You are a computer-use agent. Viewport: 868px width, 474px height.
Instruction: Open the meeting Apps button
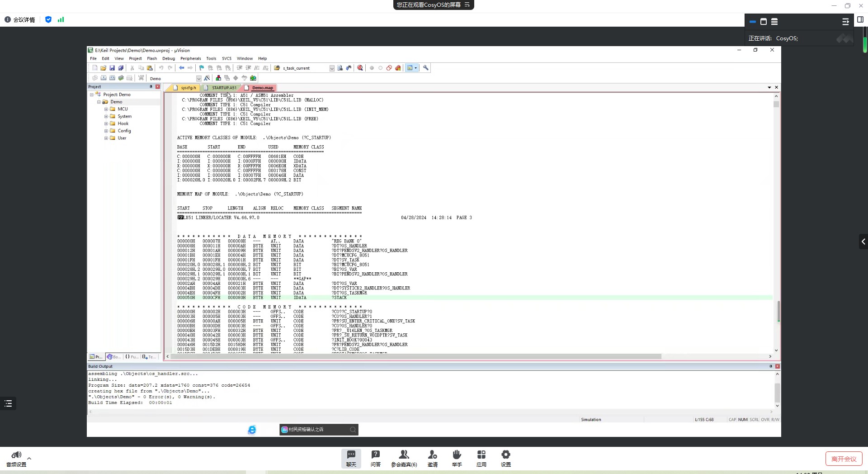[x=481, y=458]
